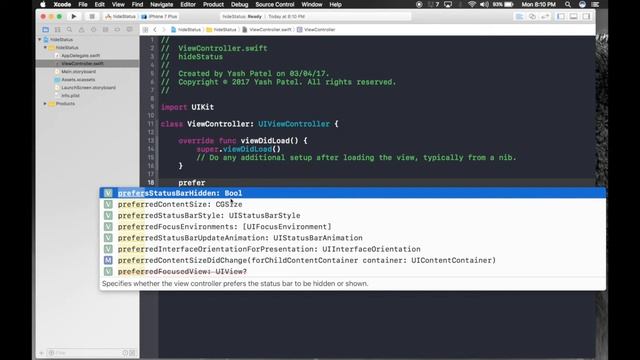Open hideStatus folder breadcrumb

[222, 30]
